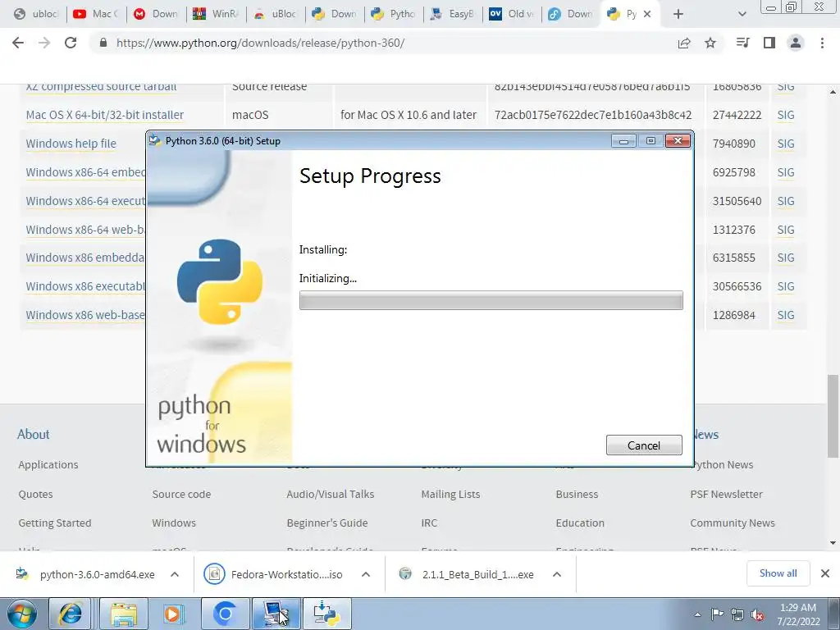Expand the tab search chevron
Image resolution: width=840 pixels, height=630 pixels.
pos(742,14)
